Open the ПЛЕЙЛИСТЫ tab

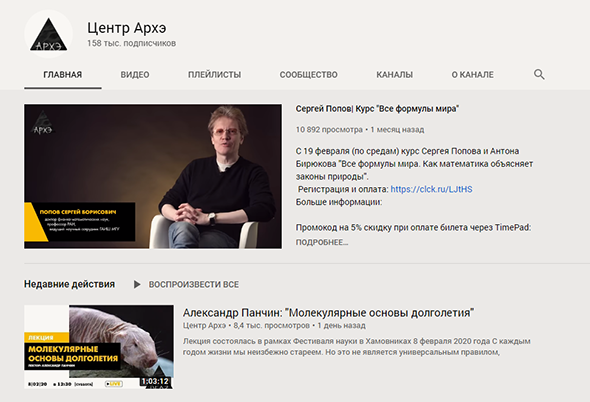[214, 75]
